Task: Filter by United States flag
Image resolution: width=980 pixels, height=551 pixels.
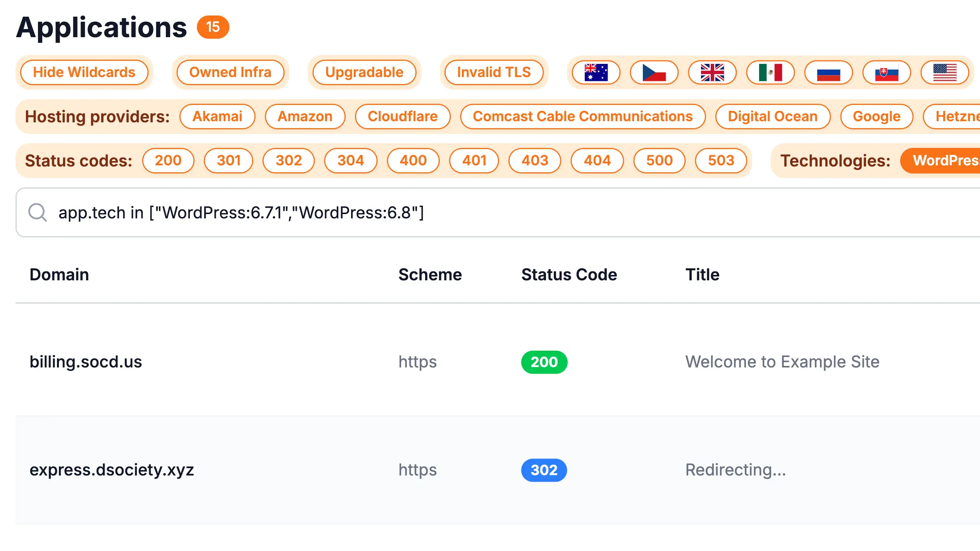Action: 945,72
